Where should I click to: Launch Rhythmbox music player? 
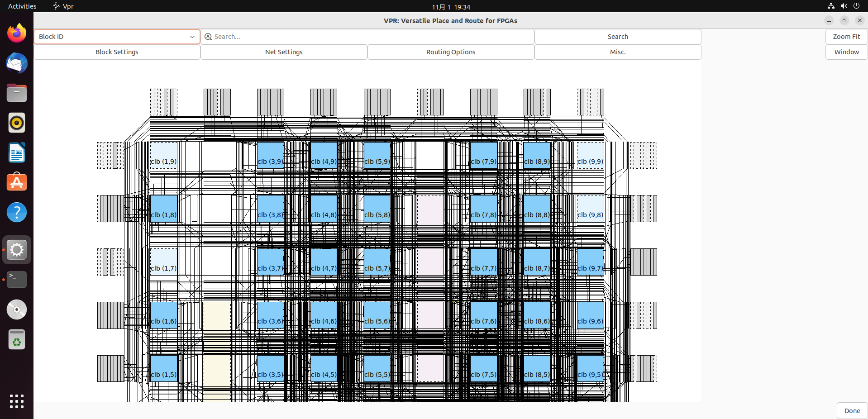(17, 123)
